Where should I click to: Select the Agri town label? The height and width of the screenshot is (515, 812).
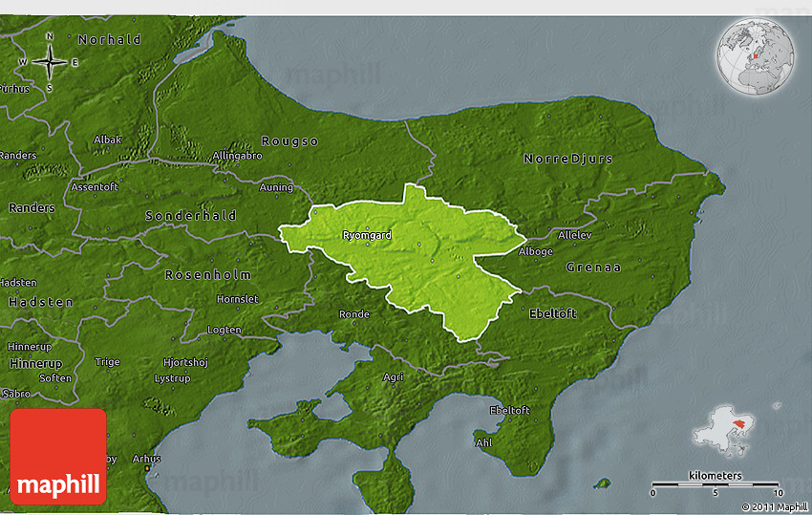[393, 377]
